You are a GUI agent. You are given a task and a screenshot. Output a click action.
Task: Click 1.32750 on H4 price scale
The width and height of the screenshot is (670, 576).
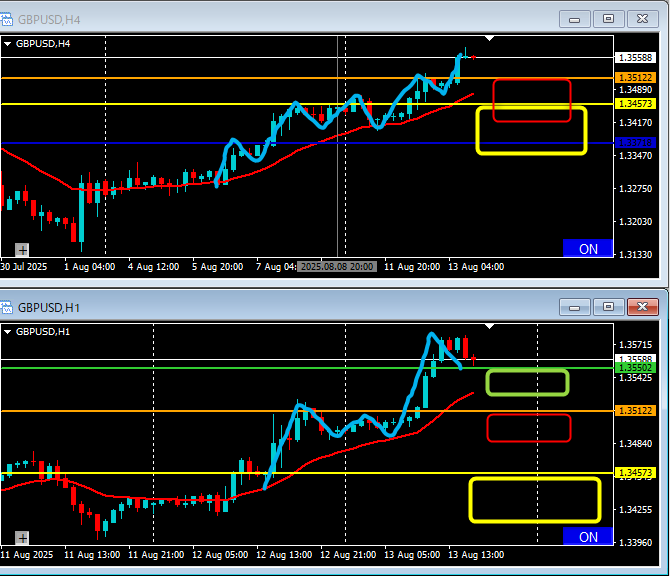click(x=635, y=188)
